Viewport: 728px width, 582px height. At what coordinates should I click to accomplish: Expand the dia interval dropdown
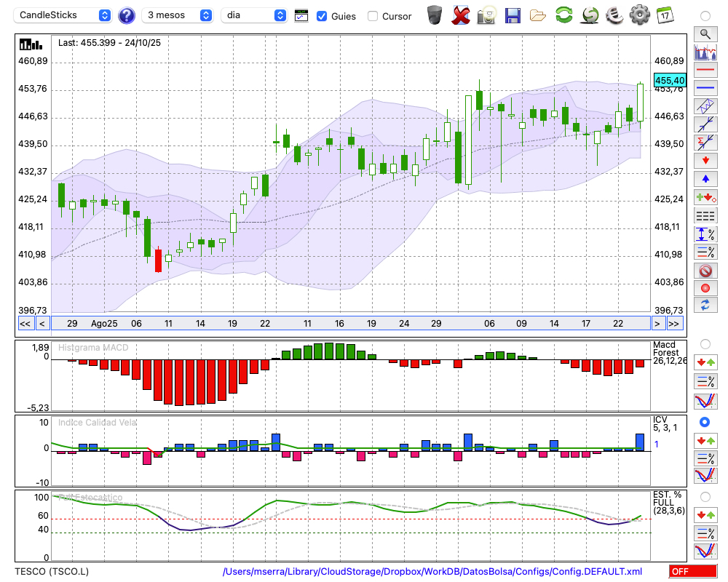pyautogui.click(x=255, y=15)
